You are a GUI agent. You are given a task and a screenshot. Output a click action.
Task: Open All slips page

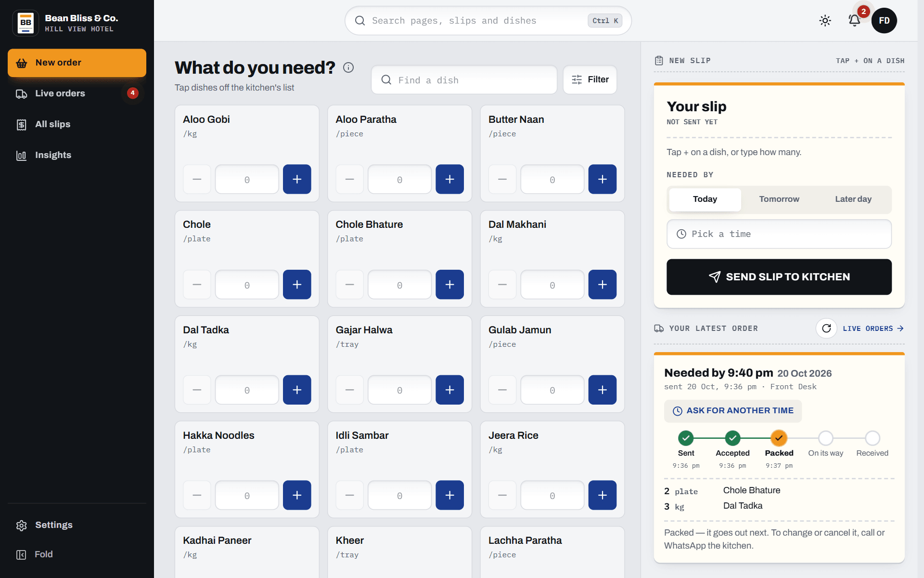point(77,124)
